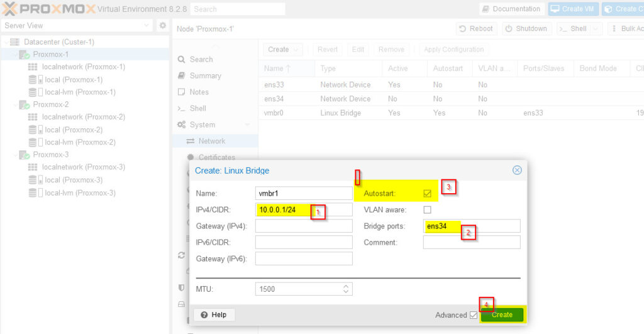This screenshot has height=334, width=644.
Task: Click the Bond Mode column header
Action: (x=601, y=69)
